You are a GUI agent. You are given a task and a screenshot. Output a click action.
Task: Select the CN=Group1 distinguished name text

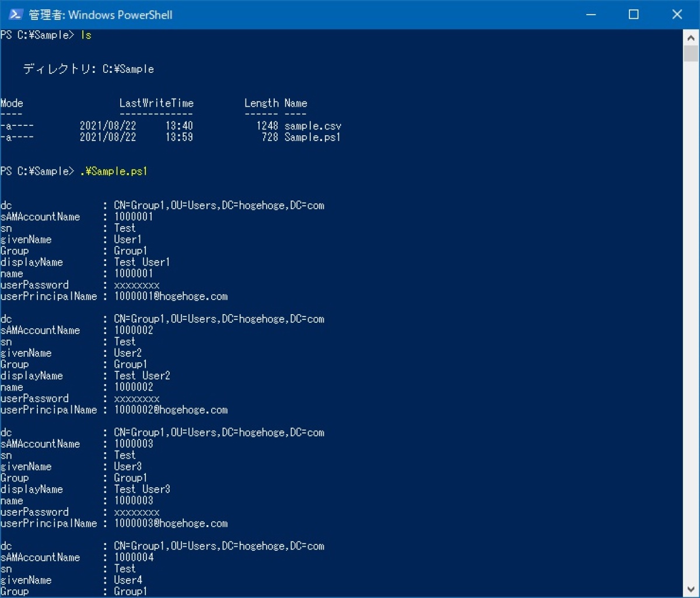pos(137,205)
